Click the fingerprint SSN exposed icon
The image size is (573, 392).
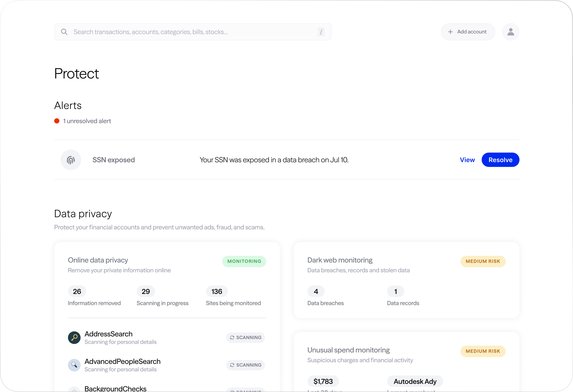[x=71, y=160]
